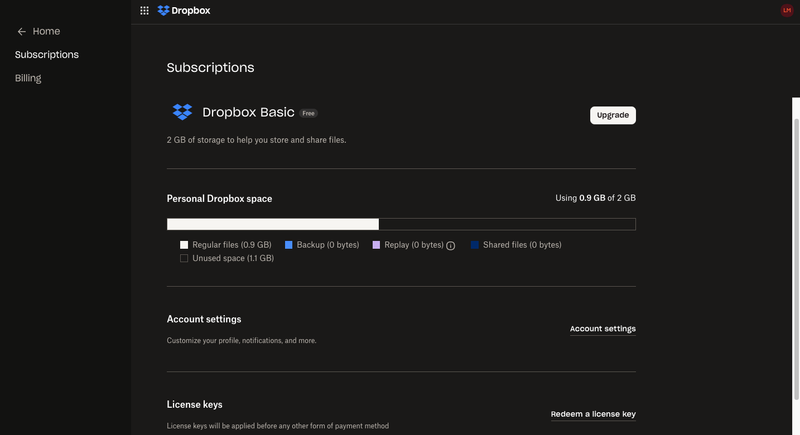Click Redeem a license key link
This screenshot has height=435, width=800.
coord(593,414)
